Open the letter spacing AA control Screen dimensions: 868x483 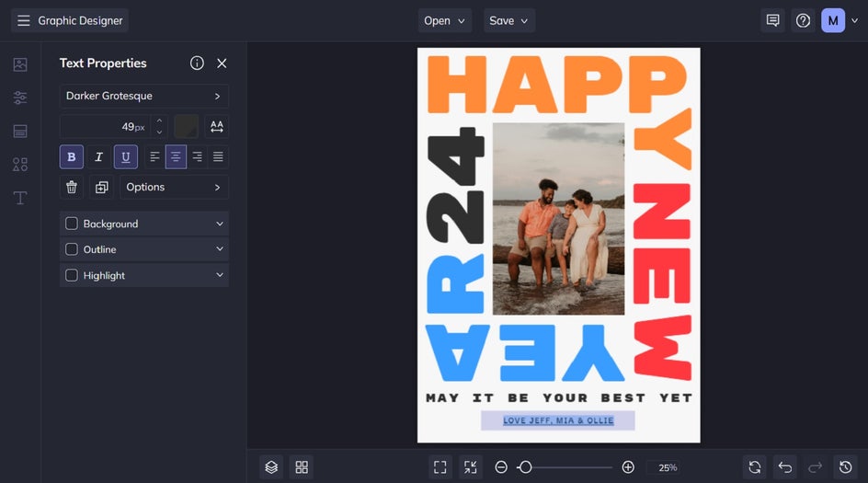tap(217, 127)
